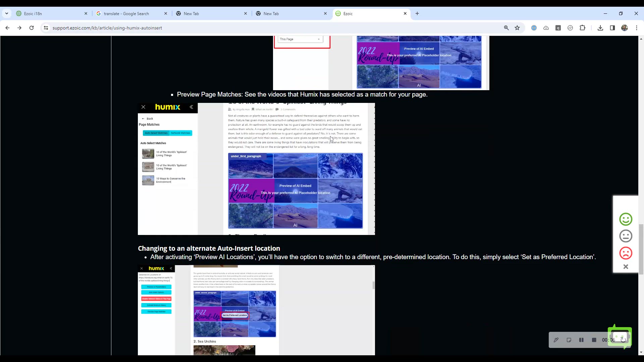
Task: Expand the tab search dropdown arrow
Action: 7,13
